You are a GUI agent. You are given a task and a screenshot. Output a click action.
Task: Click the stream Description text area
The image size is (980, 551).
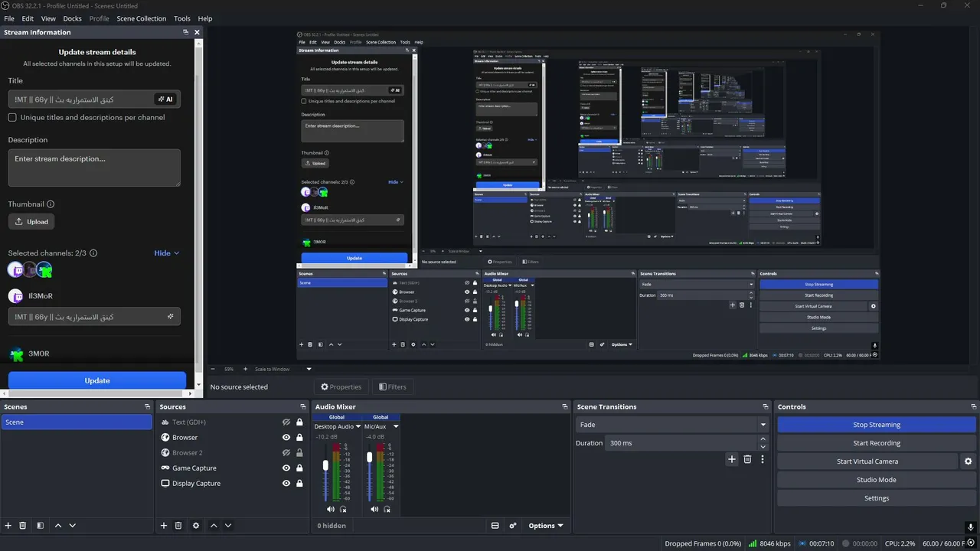click(94, 168)
